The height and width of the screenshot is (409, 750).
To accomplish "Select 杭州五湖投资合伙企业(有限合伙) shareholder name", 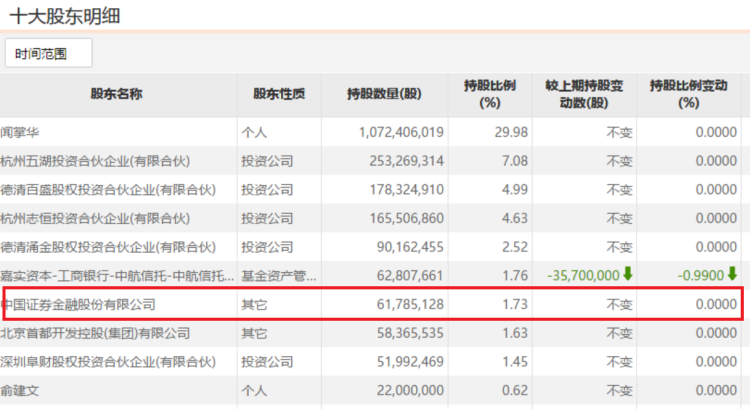I will pyautogui.click(x=95, y=161).
